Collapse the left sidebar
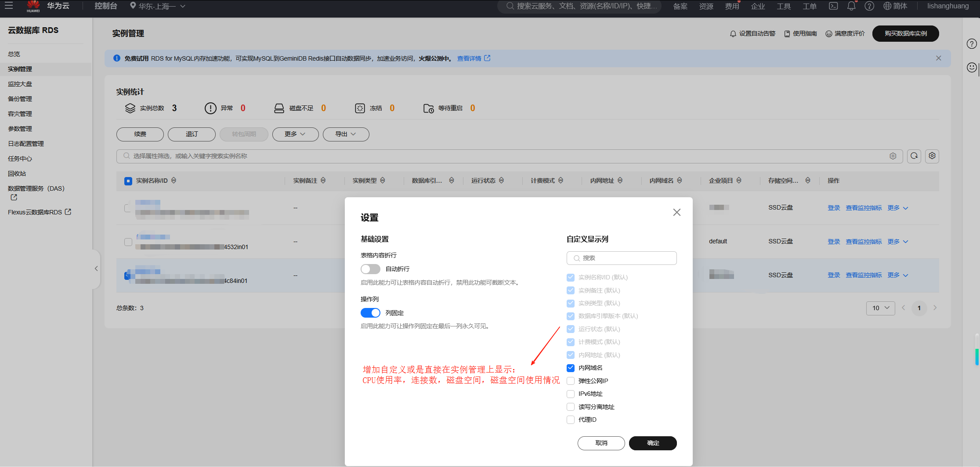980x467 pixels. 96,269
